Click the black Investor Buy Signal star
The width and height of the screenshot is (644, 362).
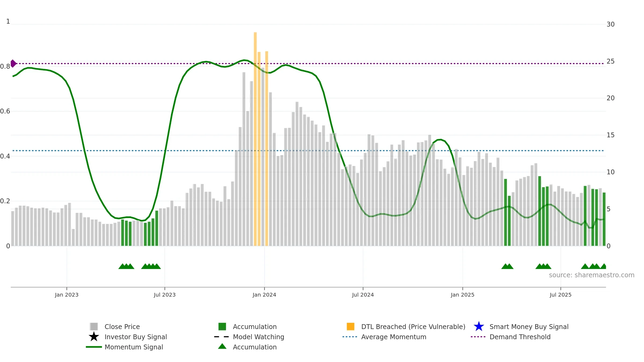tap(94, 337)
